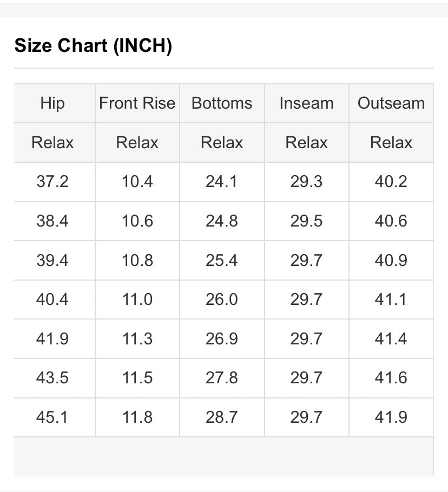Click the 29.3 inseam value

(x=306, y=182)
